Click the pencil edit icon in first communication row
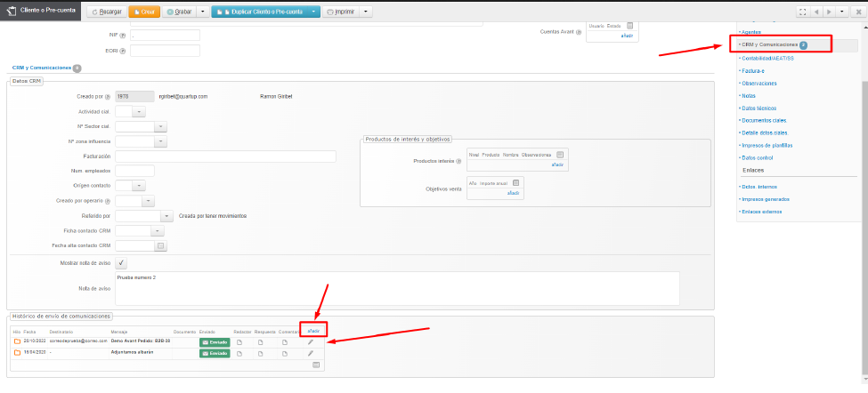Image resolution: width=868 pixels, height=393 pixels. click(x=311, y=341)
